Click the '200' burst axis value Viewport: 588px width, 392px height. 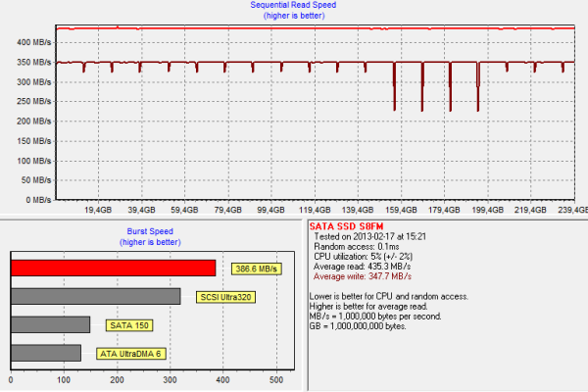pyautogui.click(x=117, y=380)
